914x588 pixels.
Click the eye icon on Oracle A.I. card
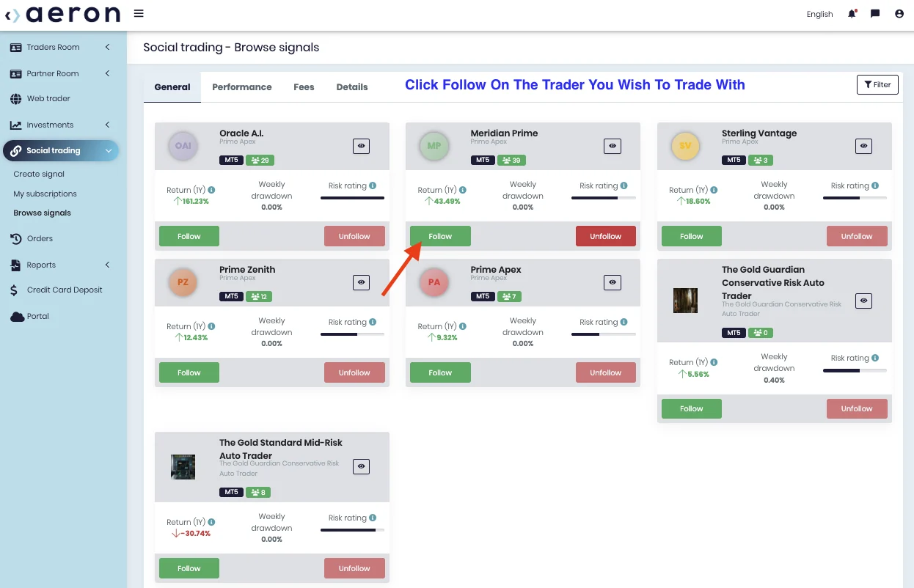361,147
